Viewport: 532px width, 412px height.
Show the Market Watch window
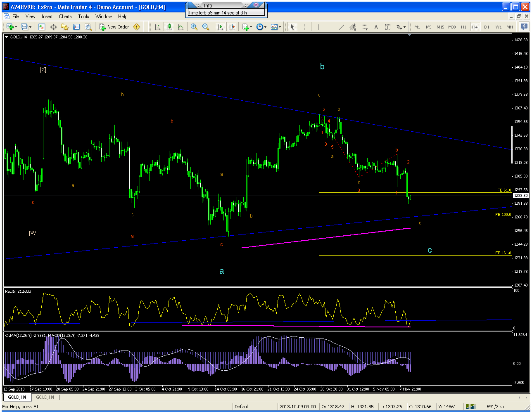point(42,27)
